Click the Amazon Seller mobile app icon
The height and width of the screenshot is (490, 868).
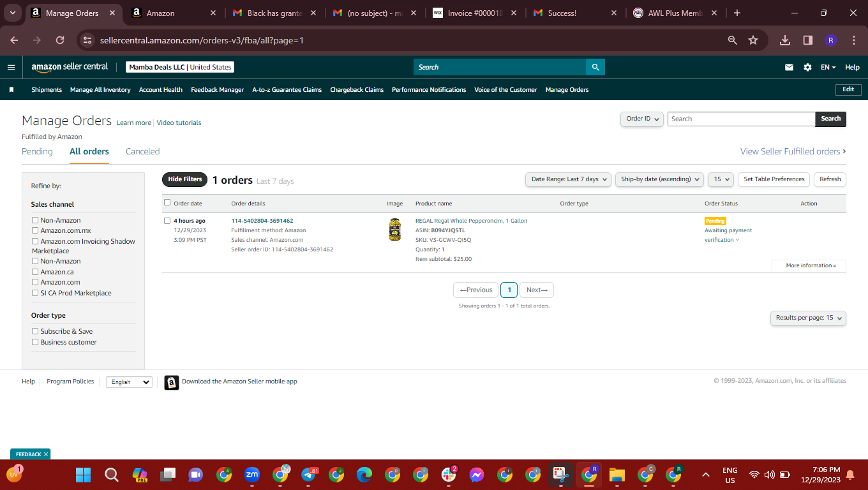click(x=171, y=382)
